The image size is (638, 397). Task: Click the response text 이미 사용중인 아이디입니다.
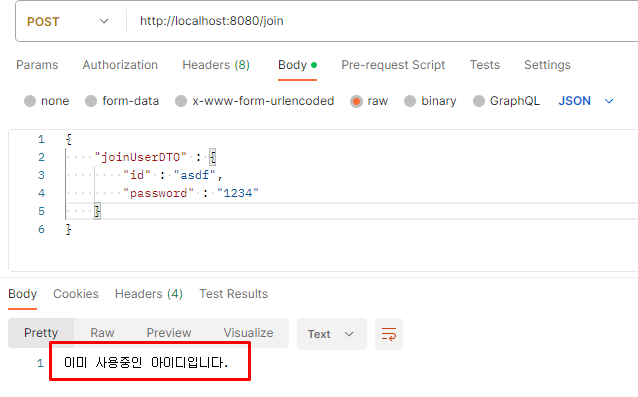[146, 362]
